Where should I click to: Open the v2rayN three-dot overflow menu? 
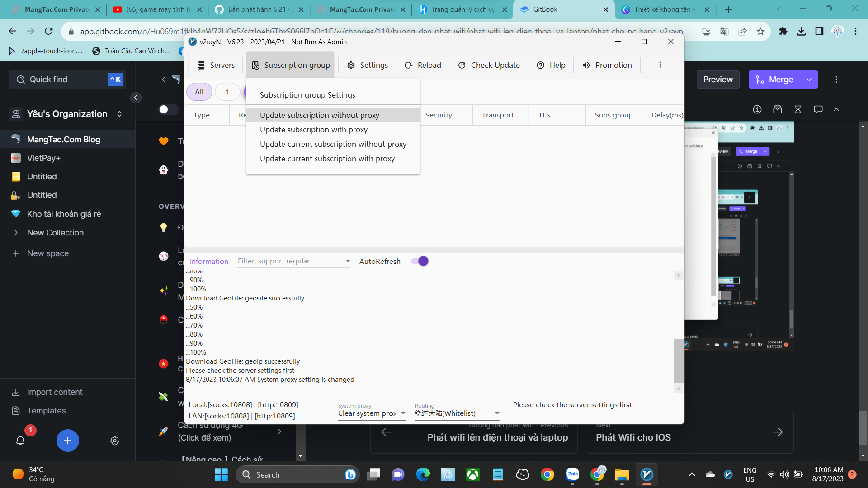660,65
